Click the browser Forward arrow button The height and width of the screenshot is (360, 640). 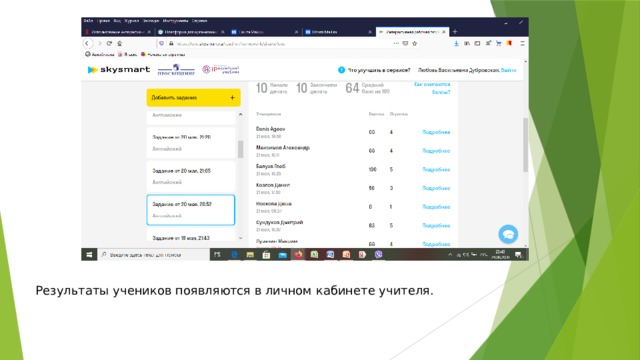tap(99, 43)
